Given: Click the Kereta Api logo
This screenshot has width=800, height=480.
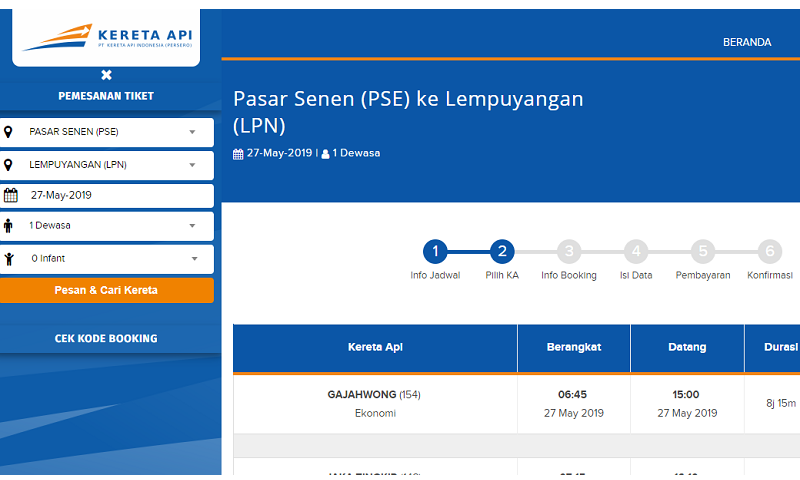Looking at the screenshot, I should pos(106,37).
